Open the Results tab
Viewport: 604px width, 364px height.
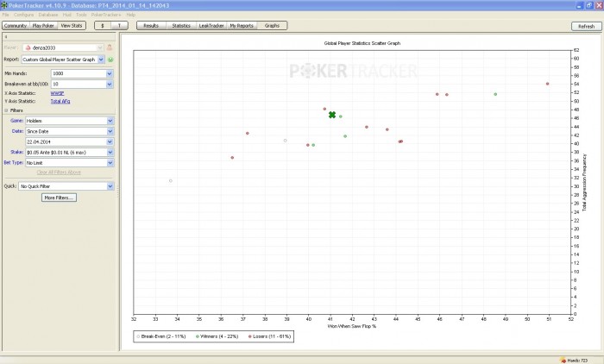[x=151, y=26]
